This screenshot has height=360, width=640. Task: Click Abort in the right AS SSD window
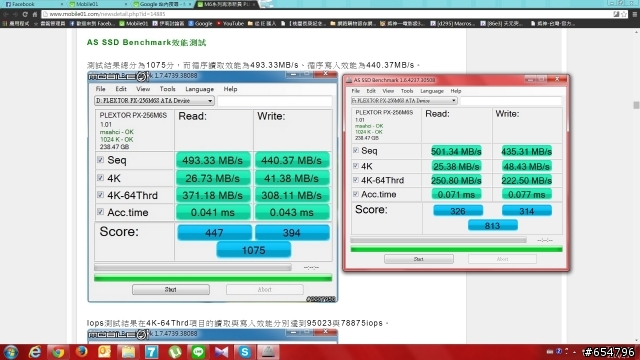[502, 259]
